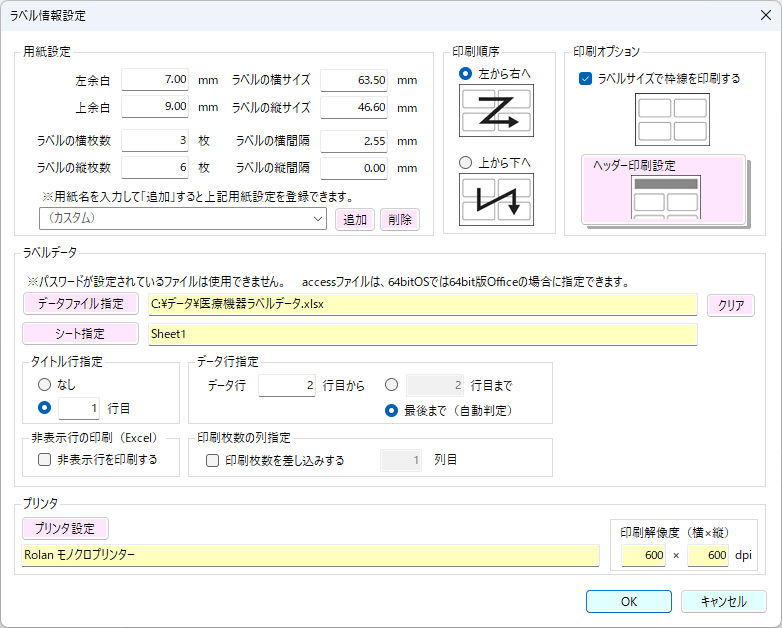Click the horizontal resolution 600 field
Viewport: 782px width, 628px height.
point(643,556)
